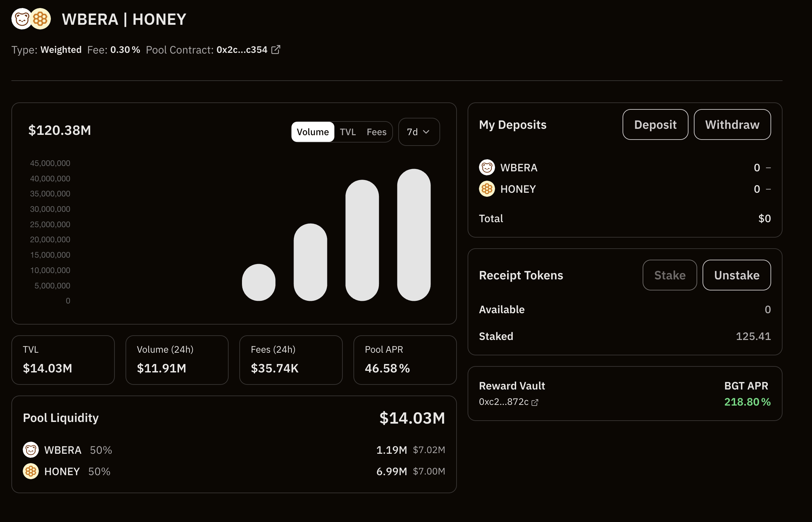Click HONEY icon in Pool Liquidity

(30, 471)
